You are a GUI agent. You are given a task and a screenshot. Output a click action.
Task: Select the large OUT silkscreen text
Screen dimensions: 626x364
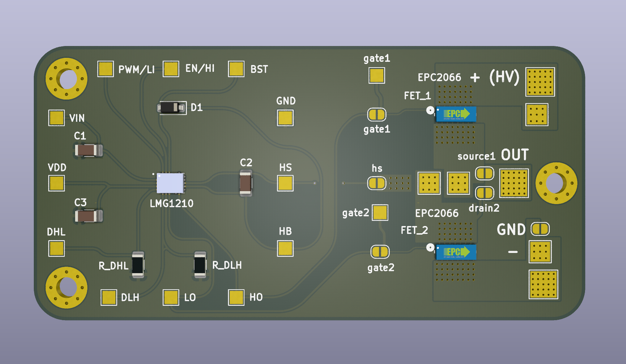tap(515, 155)
